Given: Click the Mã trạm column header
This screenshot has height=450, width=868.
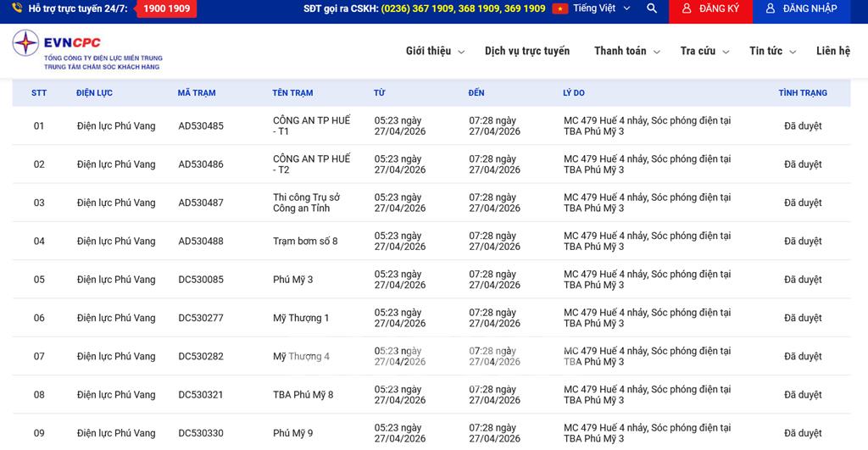Looking at the screenshot, I should tap(197, 92).
